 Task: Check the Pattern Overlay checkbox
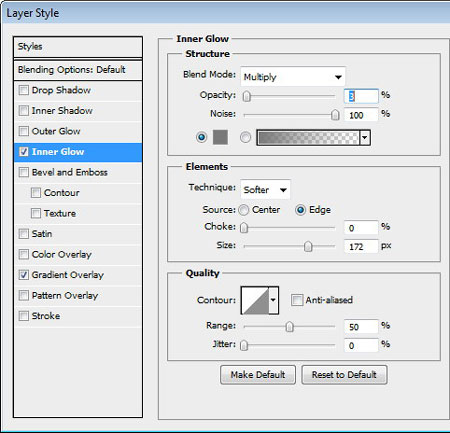click(x=24, y=295)
